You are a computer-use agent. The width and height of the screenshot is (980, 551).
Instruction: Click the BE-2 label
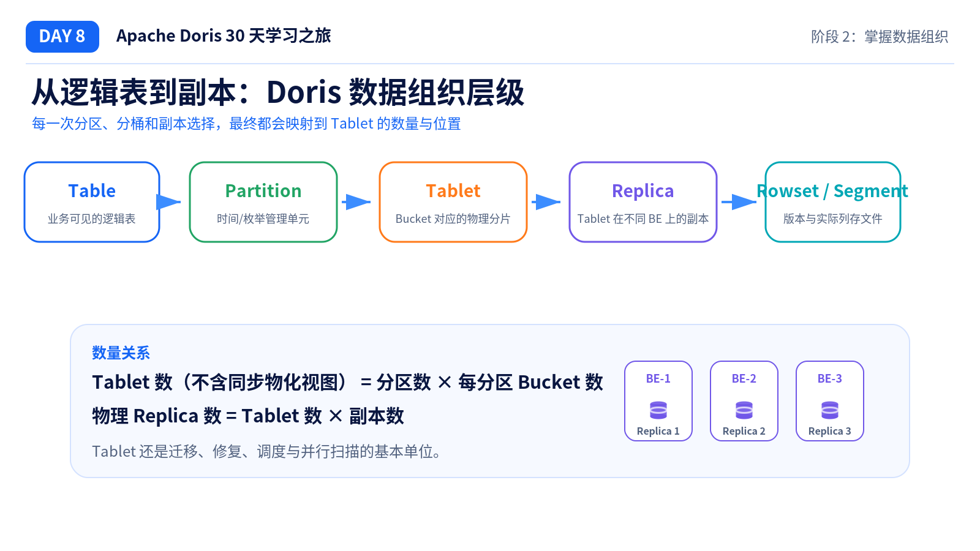[744, 379]
